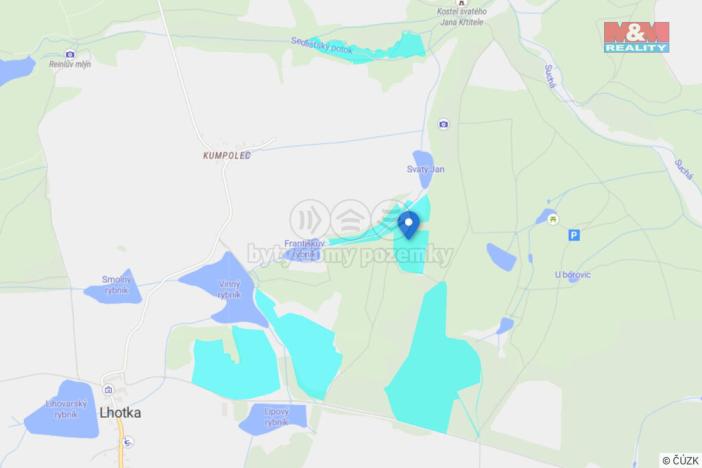Click the M&M Reality logo

coord(636,38)
